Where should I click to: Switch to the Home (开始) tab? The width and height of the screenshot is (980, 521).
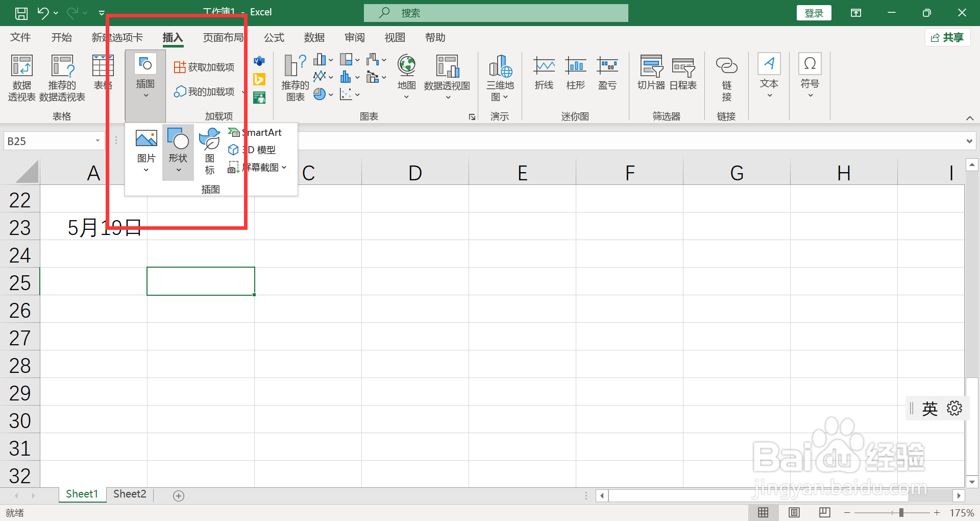(62, 37)
